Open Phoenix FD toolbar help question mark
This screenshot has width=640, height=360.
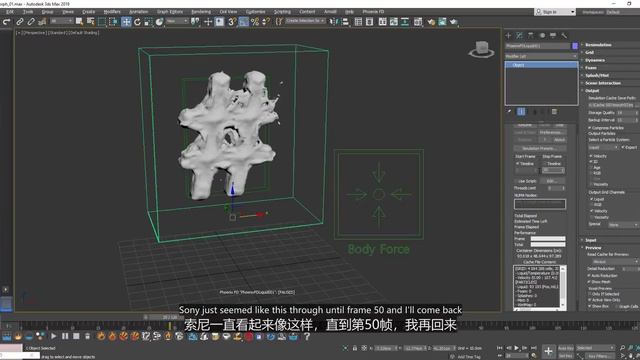[x=307, y=336]
